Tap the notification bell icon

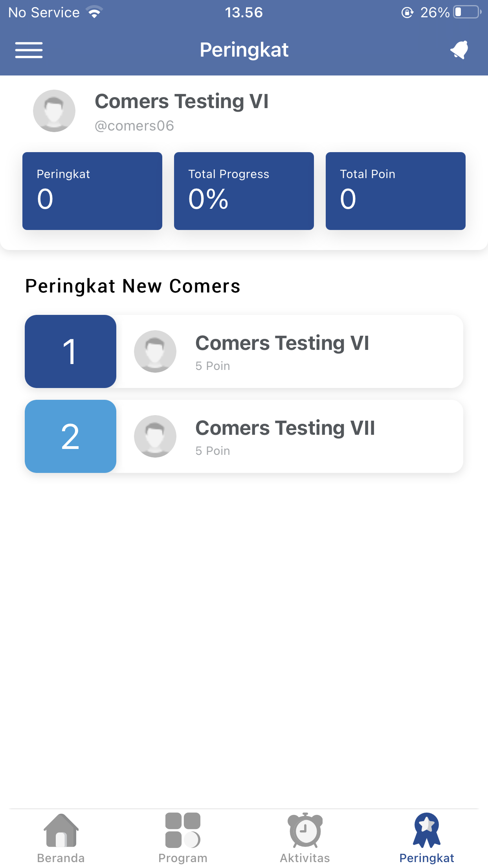[459, 50]
